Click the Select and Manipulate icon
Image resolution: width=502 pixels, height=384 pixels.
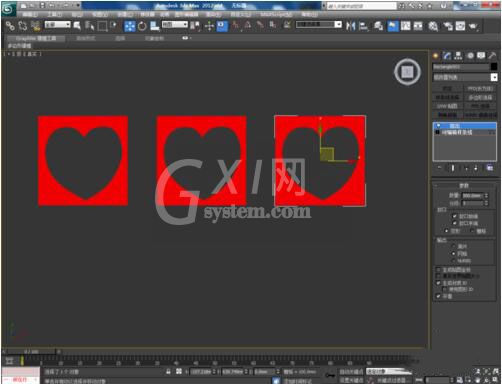pos(209,26)
